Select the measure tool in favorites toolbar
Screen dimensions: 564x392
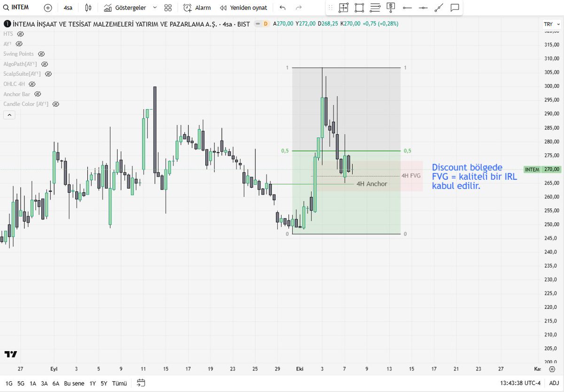coord(344,8)
